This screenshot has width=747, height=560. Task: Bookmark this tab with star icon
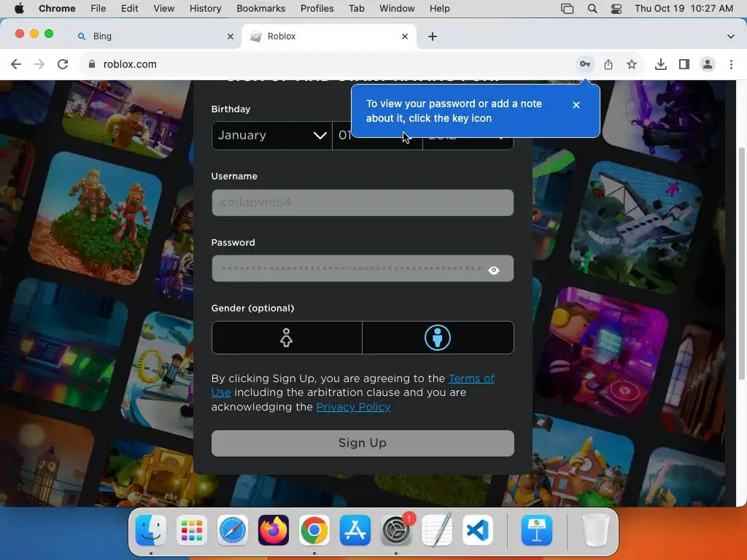click(632, 64)
